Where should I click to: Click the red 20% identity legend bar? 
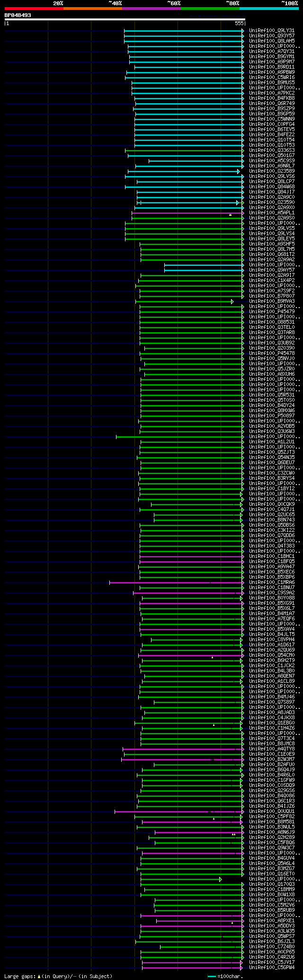34,9
